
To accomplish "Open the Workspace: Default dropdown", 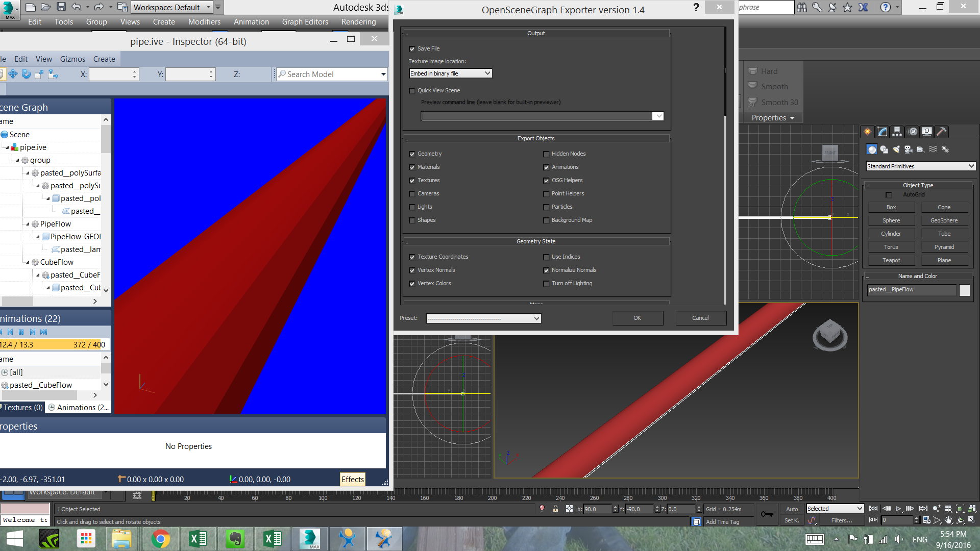I will (x=172, y=7).
